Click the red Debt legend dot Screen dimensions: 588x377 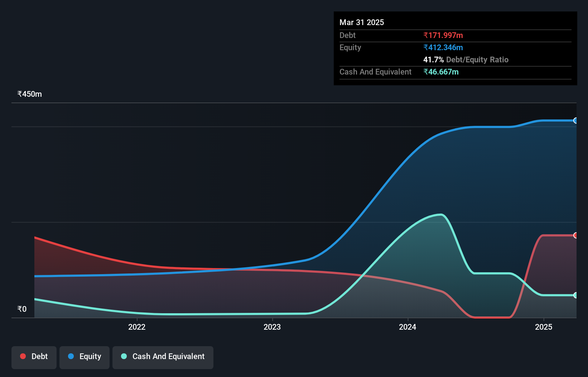pos(23,356)
